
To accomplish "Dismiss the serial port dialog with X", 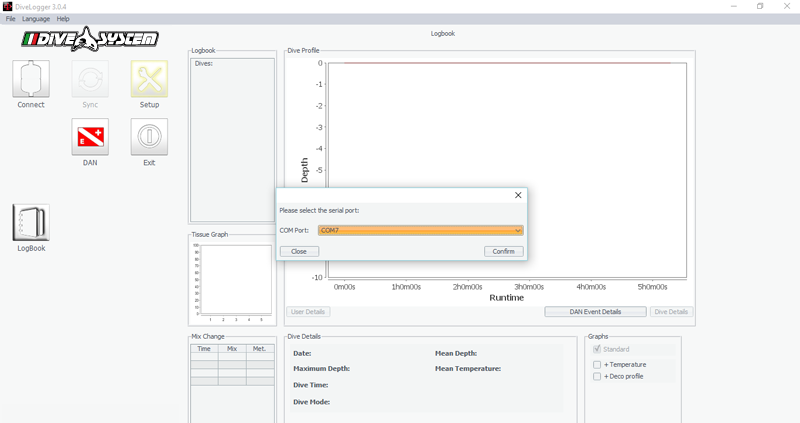I will click(x=518, y=195).
